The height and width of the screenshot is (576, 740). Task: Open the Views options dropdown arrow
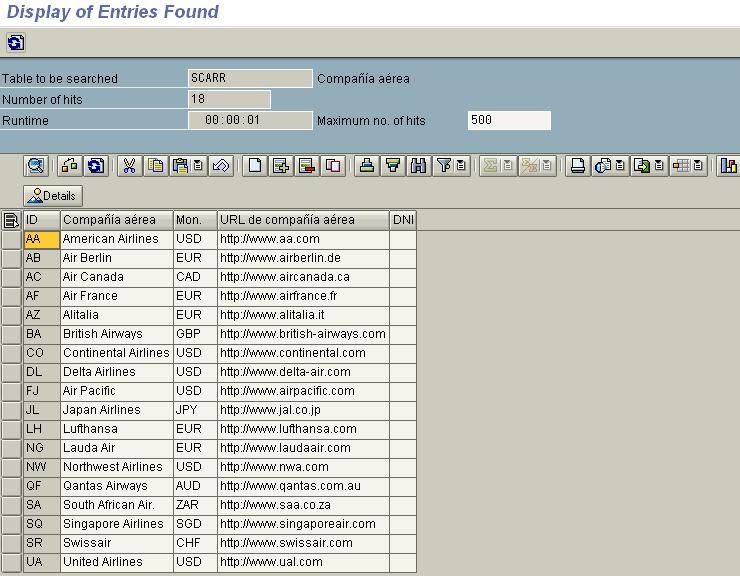tap(621, 166)
